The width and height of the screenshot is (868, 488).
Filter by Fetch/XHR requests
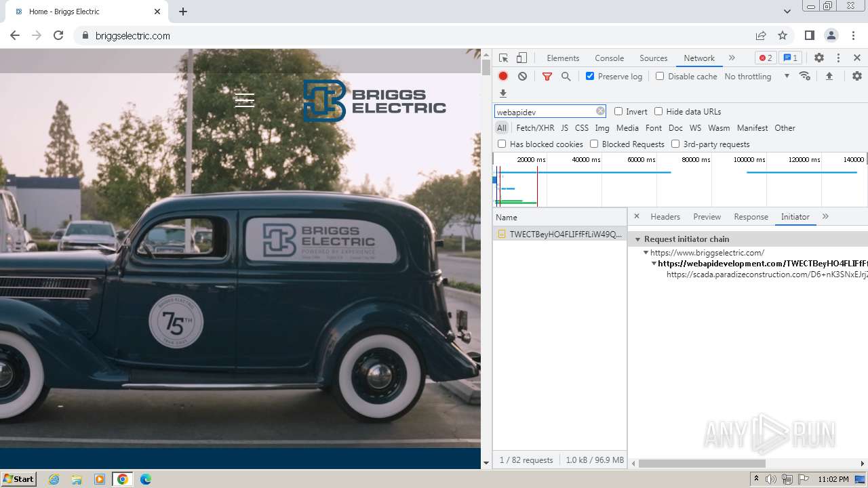coord(535,127)
